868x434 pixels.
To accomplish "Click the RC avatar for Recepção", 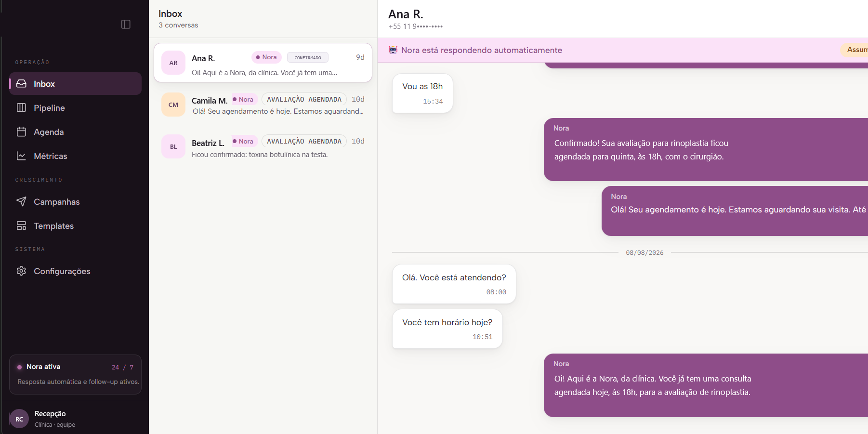I will click(x=19, y=419).
